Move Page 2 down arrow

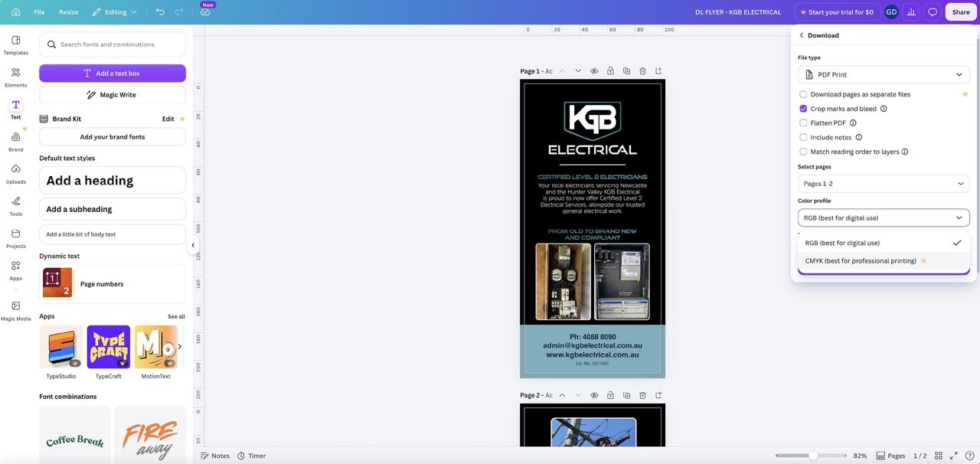click(578, 395)
